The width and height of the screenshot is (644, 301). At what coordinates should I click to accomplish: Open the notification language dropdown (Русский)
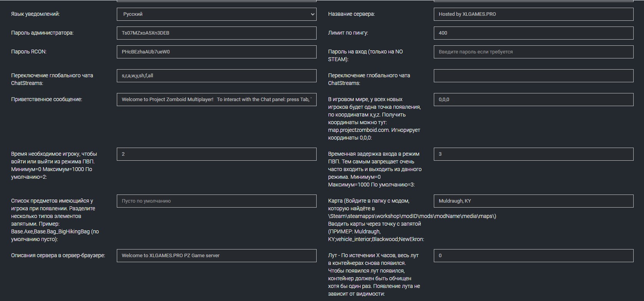point(216,14)
